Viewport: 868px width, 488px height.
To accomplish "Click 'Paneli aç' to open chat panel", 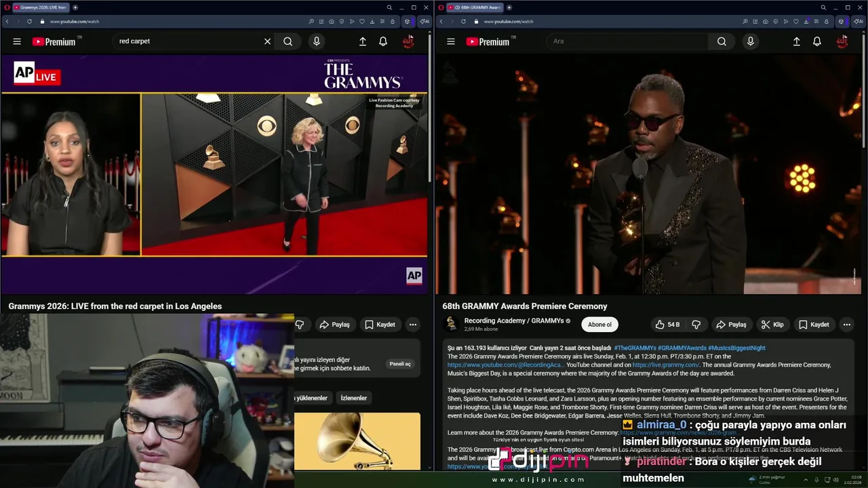I will 400,364.
